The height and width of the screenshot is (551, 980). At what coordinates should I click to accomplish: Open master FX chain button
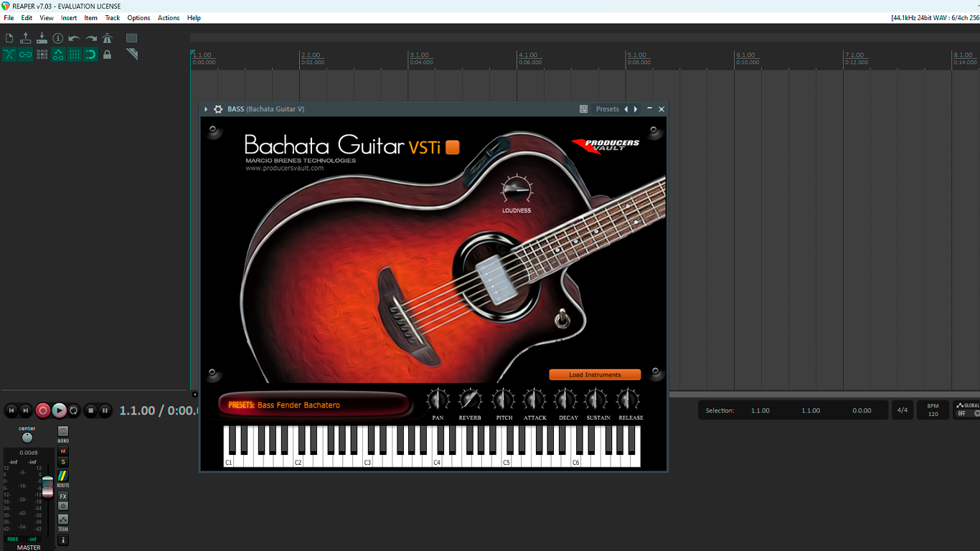click(x=63, y=496)
